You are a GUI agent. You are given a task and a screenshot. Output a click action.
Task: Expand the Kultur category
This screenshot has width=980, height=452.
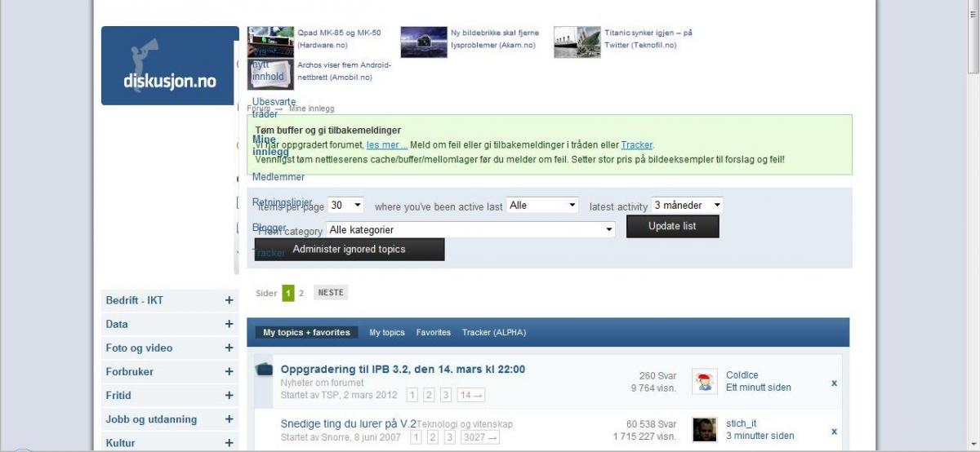pos(229,442)
